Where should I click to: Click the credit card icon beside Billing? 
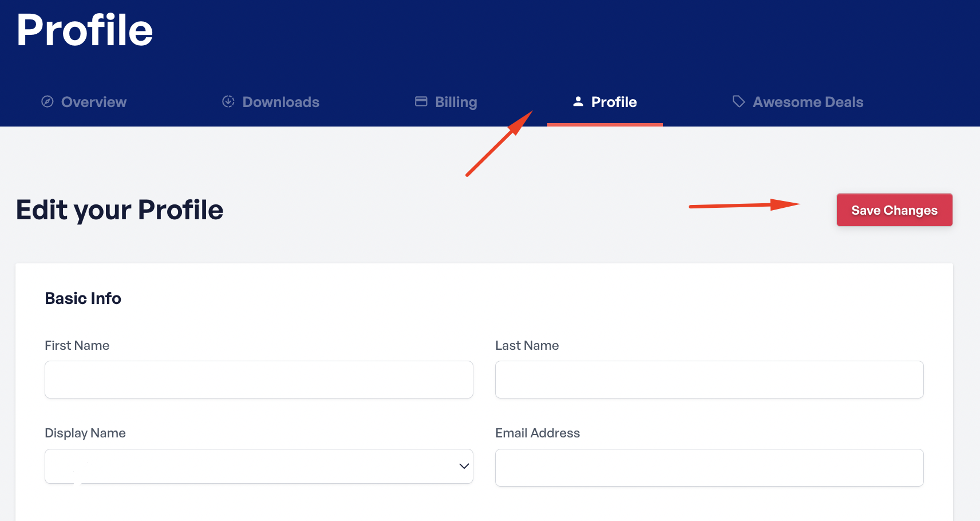[x=421, y=102]
